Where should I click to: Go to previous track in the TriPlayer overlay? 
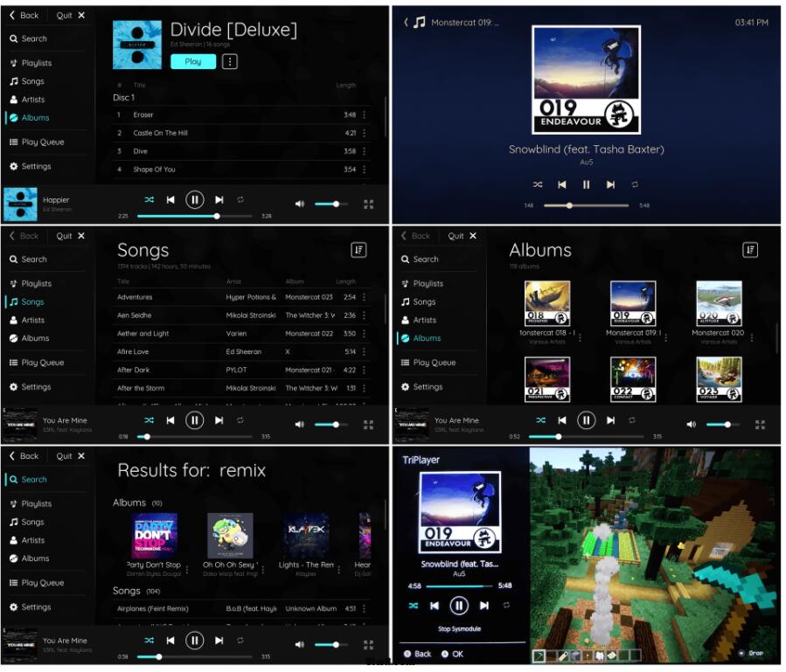(x=435, y=606)
